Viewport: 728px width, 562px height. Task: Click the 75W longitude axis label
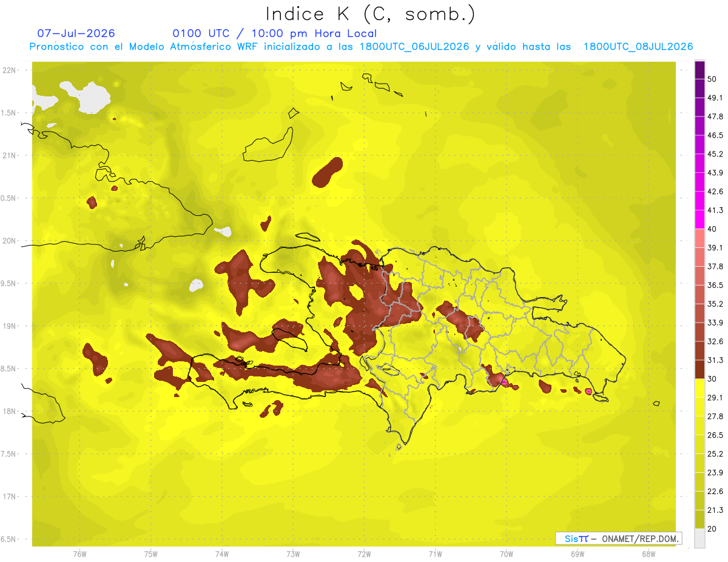pyautogui.click(x=151, y=554)
